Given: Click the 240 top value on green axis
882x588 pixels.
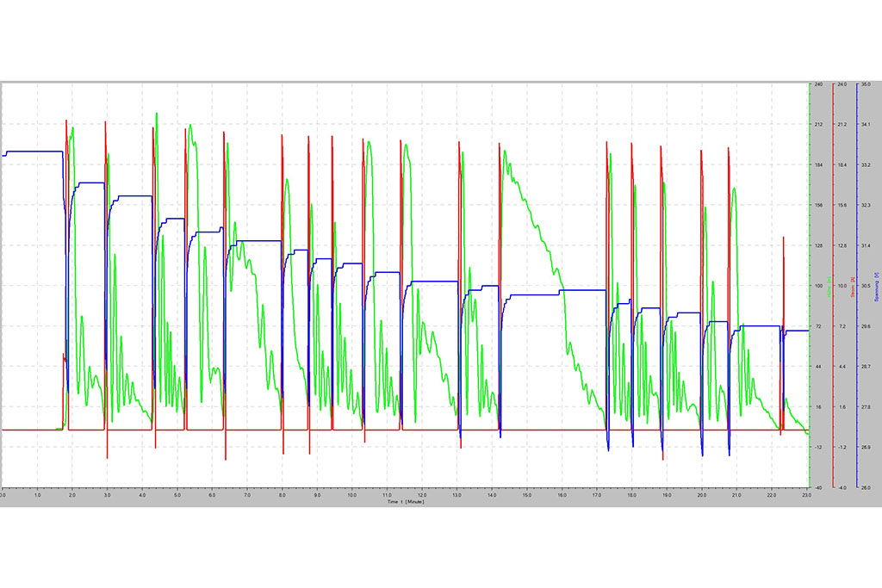Looking at the screenshot, I should (x=818, y=84).
